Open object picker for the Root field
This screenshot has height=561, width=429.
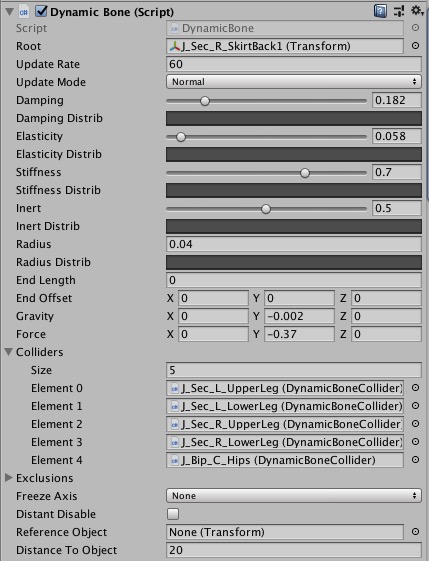coord(415,45)
